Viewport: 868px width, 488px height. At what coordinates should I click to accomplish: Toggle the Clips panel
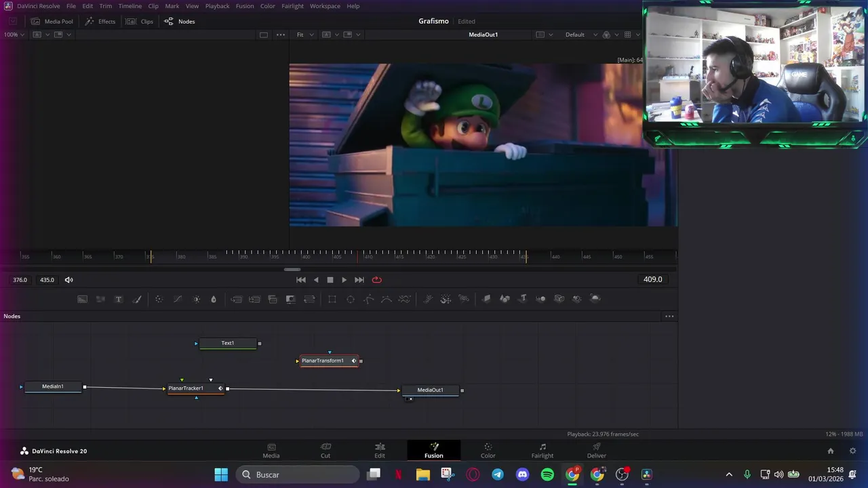pyautogui.click(x=140, y=22)
